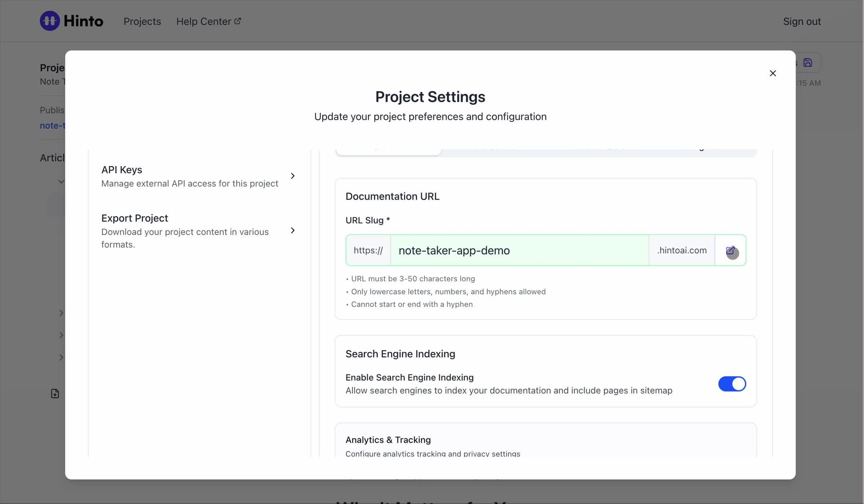
Task: Expand the topmost right-chevron in articles tree
Action: pyautogui.click(x=61, y=313)
